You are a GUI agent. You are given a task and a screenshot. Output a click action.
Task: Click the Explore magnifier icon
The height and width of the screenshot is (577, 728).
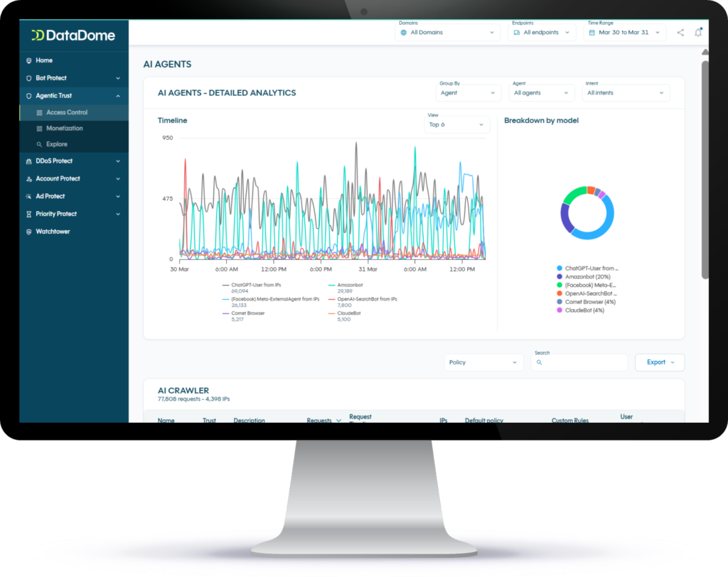pos(40,144)
